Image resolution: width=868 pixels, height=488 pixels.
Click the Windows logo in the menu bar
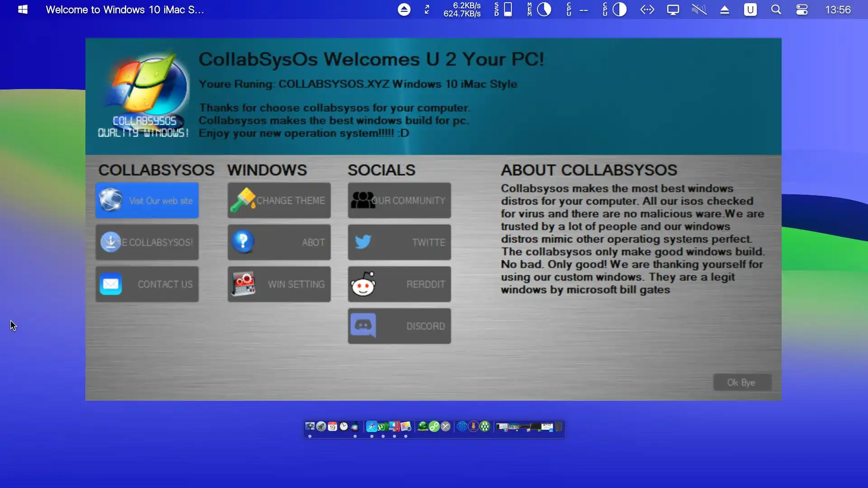23,9
